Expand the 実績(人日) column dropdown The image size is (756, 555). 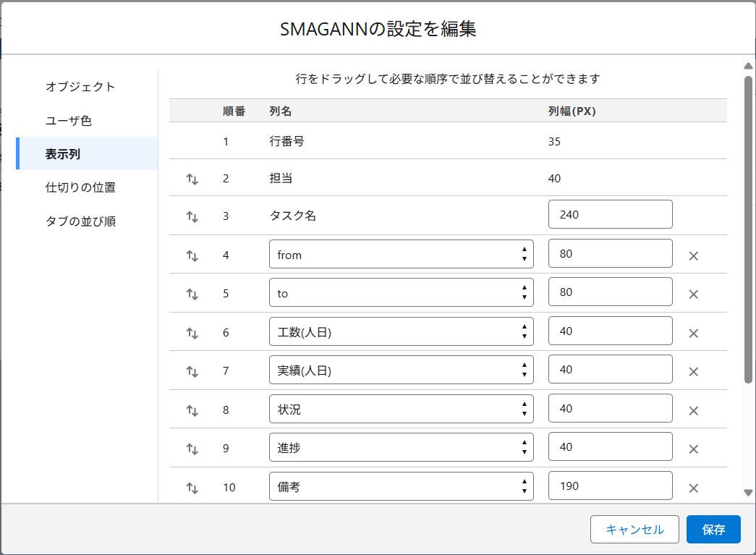[x=401, y=370]
